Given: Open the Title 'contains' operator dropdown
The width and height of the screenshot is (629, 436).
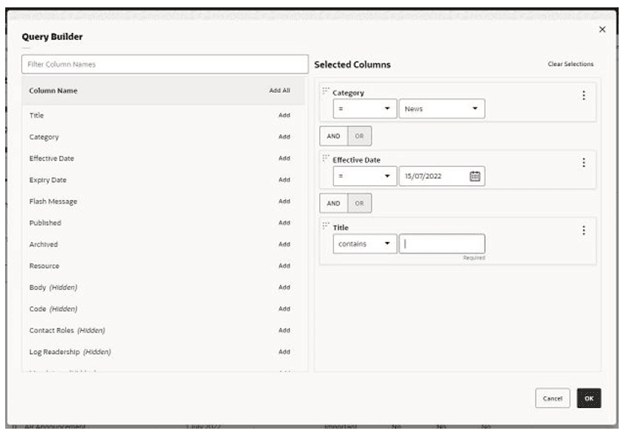Looking at the screenshot, I should 365,244.
